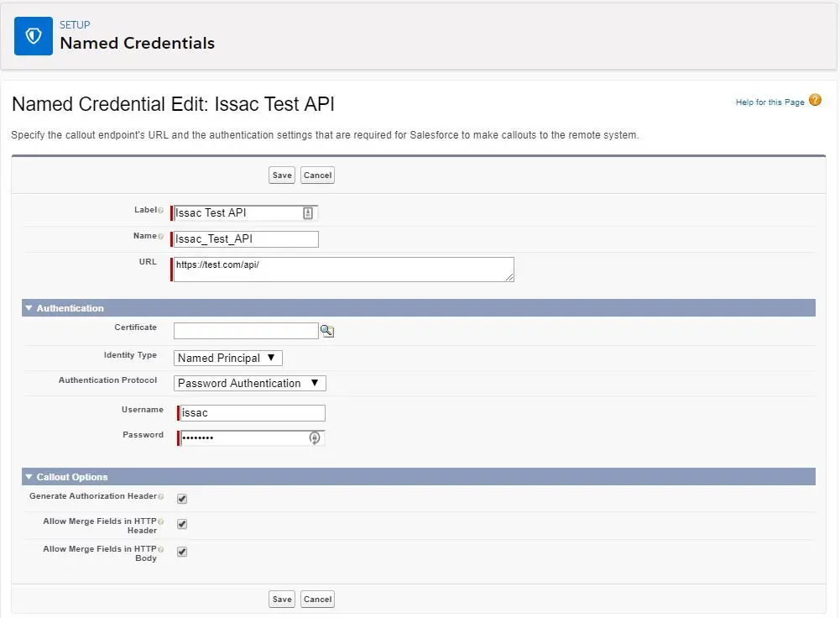Click the bottom Cancel button
This screenshot has width=840, height=618.
(x=318, y=600)
